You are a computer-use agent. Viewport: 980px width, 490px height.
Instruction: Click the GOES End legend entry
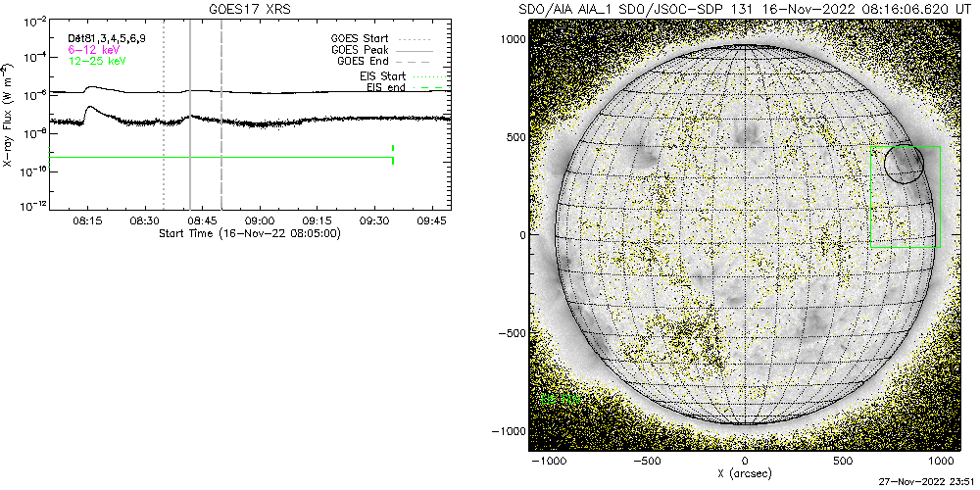point(385,61)
